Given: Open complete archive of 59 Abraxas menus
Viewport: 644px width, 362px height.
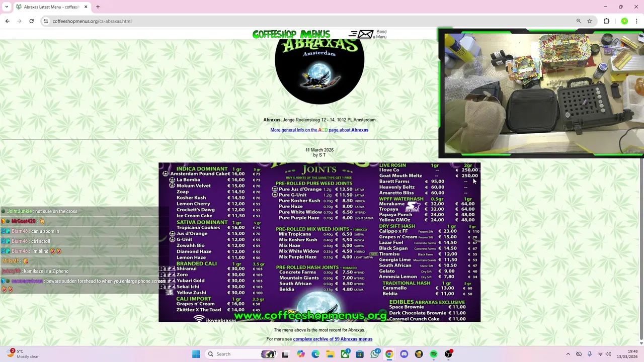Looking at the screenshot, I should (x=333, y=339).
